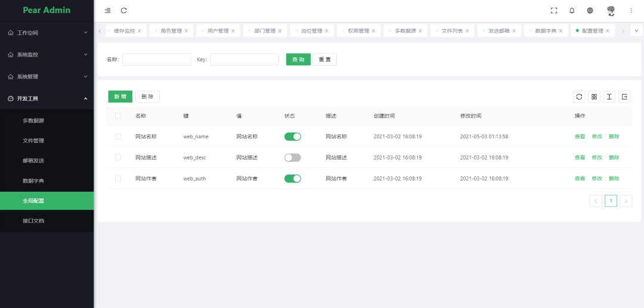Enter fullscreen mode via header icon

coord(554,11)
